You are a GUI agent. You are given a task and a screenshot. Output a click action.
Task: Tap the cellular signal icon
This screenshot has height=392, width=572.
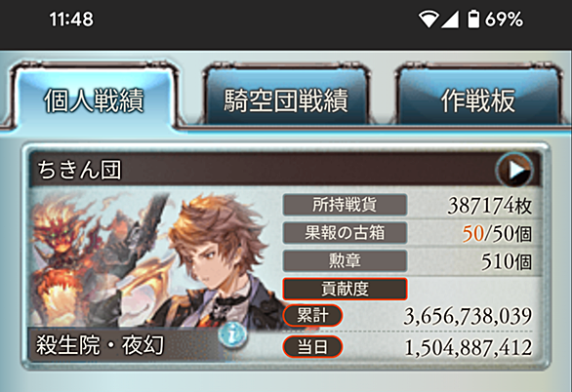point(450,20)
